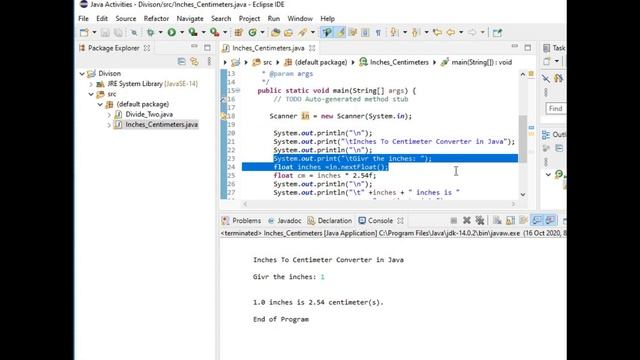Click the New Java Package icon
Viewport: 640px width, 360px height.
[239, 33]
